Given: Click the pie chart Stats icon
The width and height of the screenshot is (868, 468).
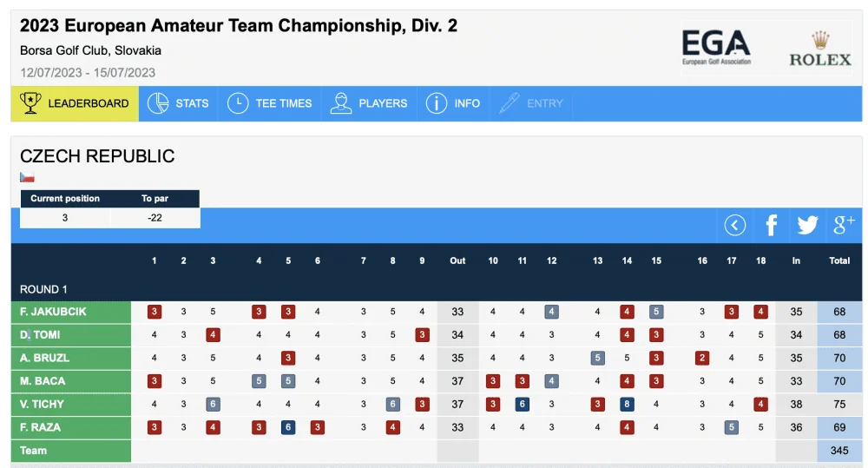Looking at the screenshot, I should 158,103.
